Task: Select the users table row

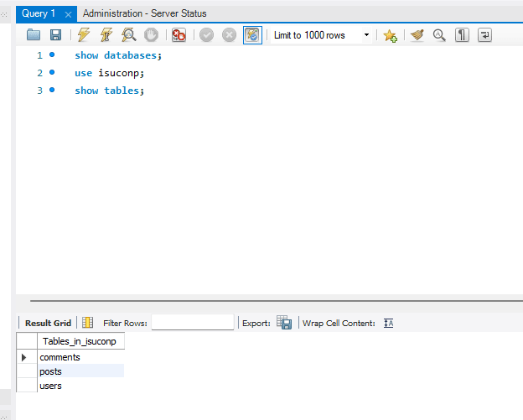Action: 80,386
